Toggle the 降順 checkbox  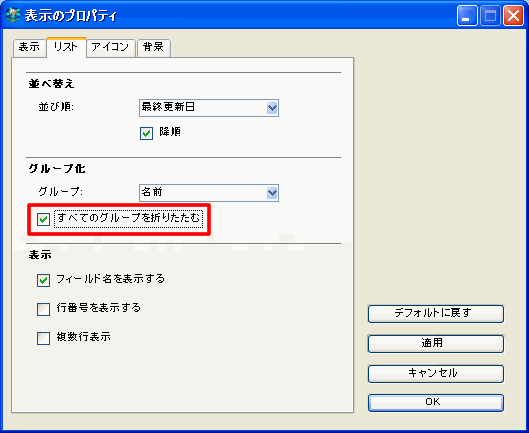point(146,133)
